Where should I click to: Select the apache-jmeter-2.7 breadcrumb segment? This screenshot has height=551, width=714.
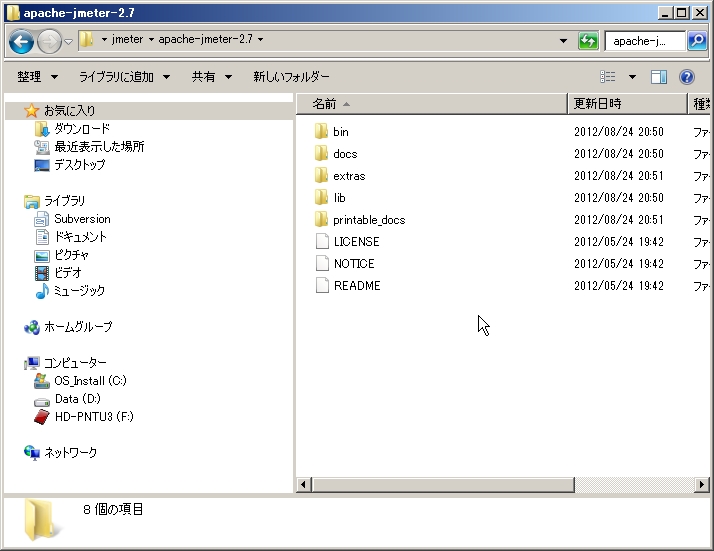coord(205,39)
